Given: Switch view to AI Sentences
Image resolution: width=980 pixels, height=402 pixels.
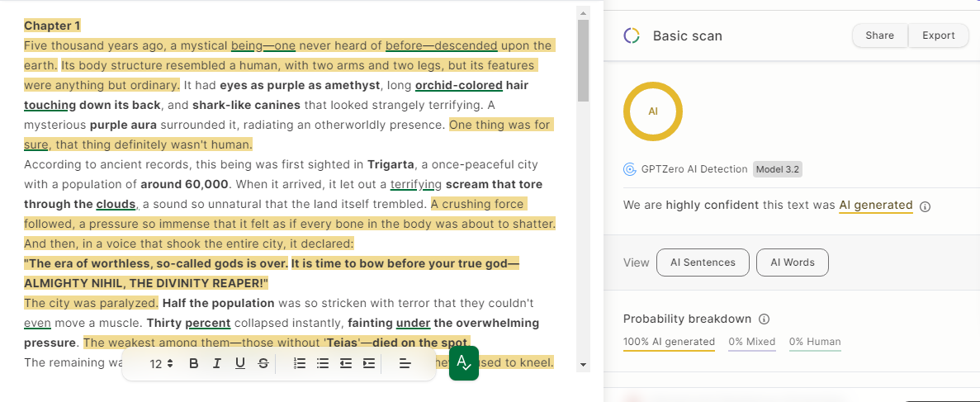Looking at the screenshot, I should pyautogui.click(x=703, y=262).
